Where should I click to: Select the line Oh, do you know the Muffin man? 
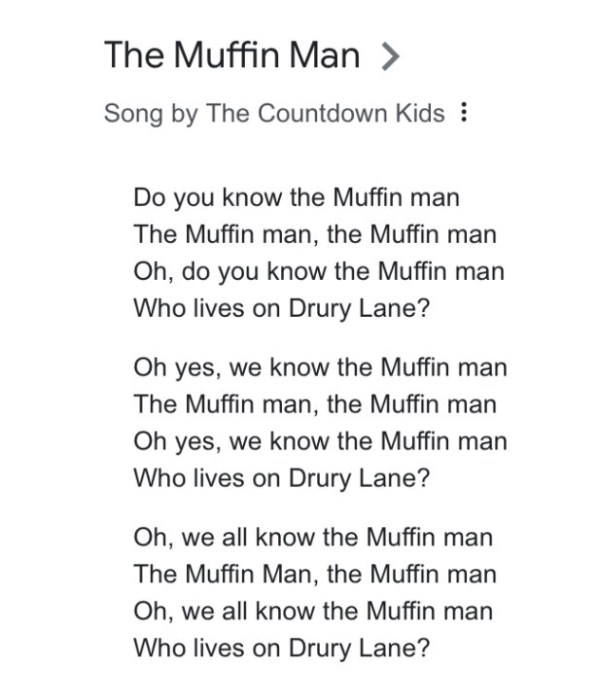click(319, 271)
